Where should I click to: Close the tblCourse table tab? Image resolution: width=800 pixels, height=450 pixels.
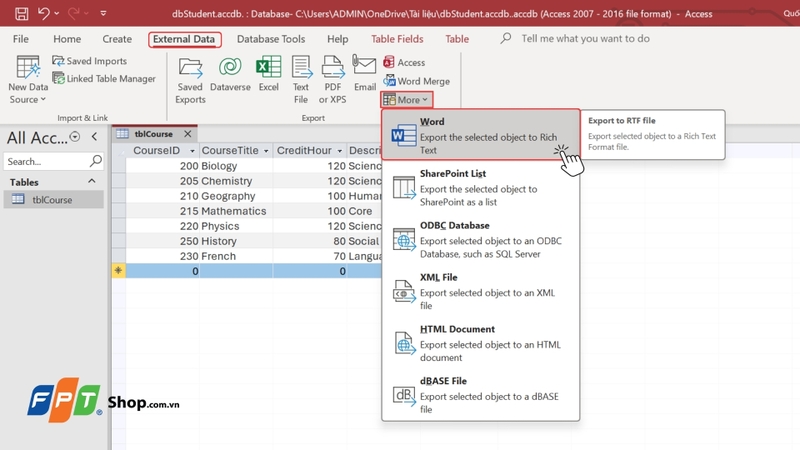[x=188, y=134]
